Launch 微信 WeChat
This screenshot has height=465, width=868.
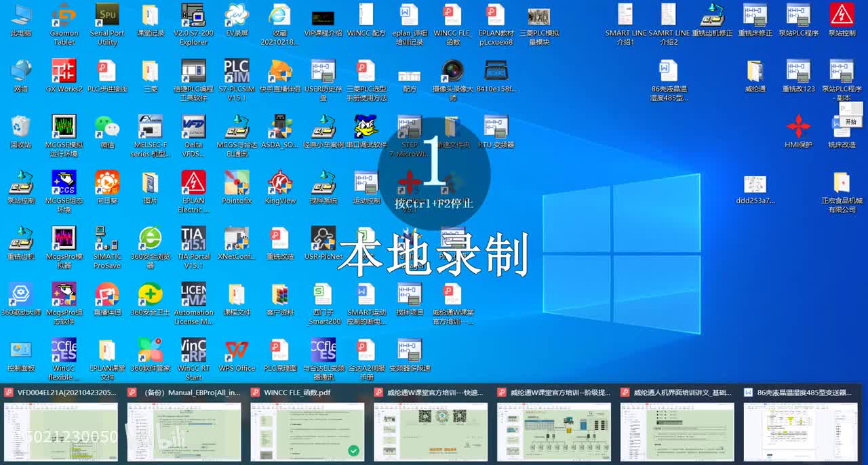pos(107,132)
